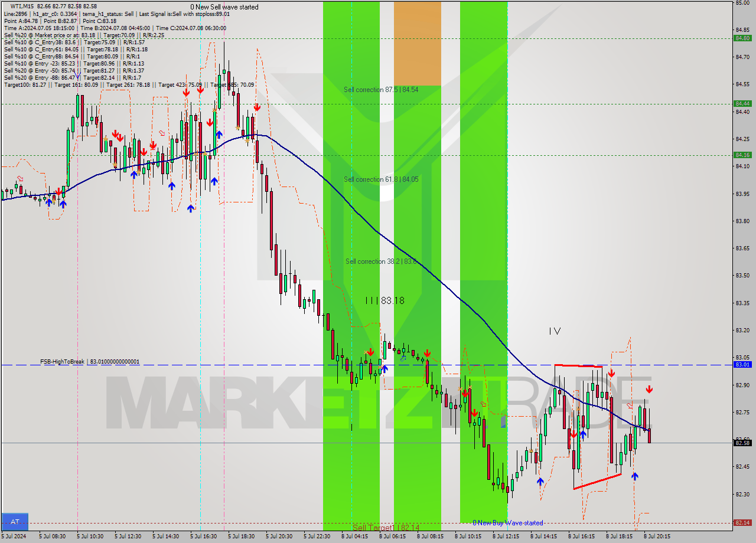Click the 85.00 price axis label
This screenshot has height=543, width=756.
click(742, 3)
